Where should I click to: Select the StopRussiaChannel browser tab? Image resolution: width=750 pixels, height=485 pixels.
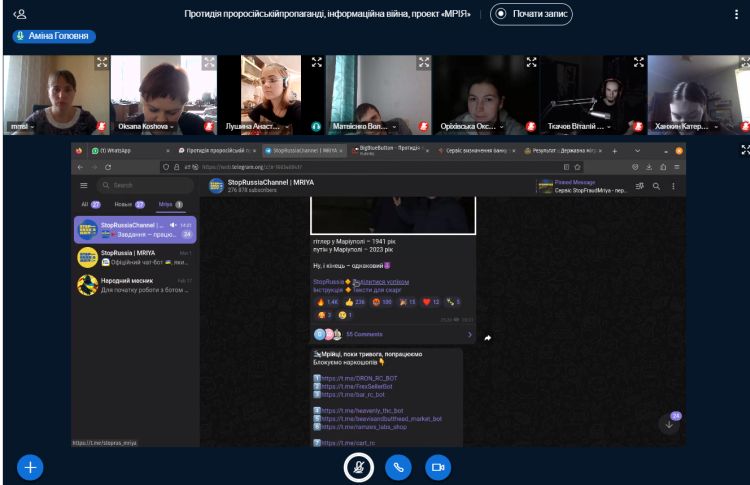pos(305,150)
